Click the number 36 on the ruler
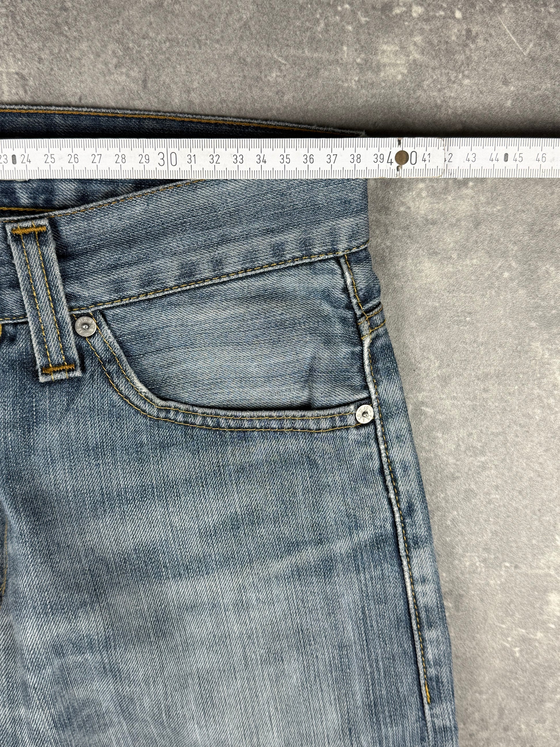 pos(308,159)
